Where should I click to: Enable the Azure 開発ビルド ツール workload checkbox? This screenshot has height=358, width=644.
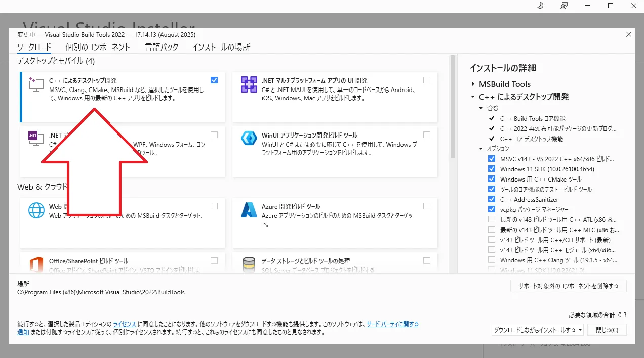(427, 206)
